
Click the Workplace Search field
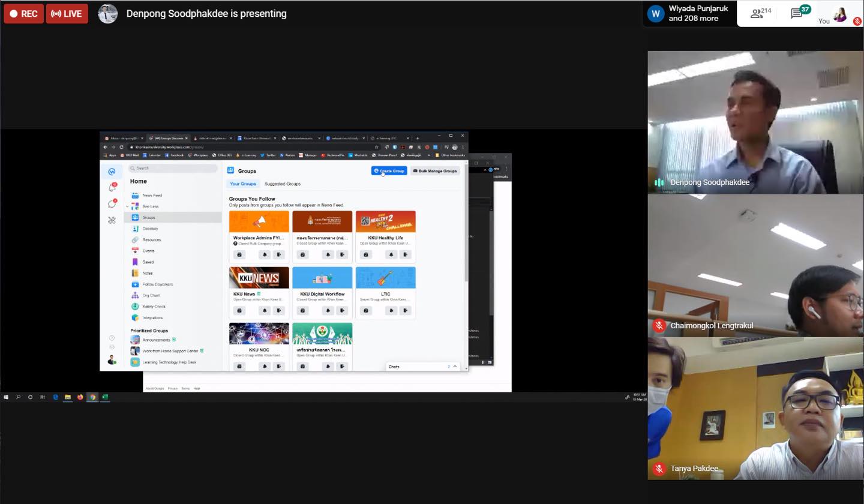coord(173,168)
